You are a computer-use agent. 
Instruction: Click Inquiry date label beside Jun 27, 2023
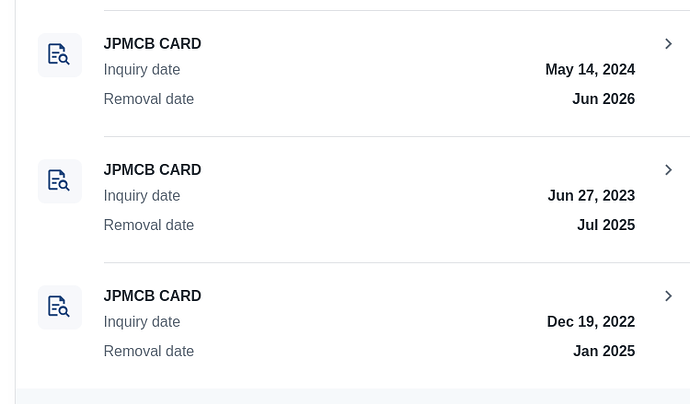[142, 195]
